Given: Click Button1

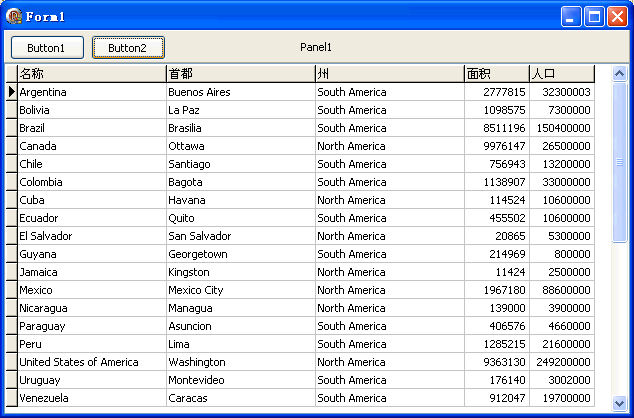Looking at the screenshot, I should 47,48.
